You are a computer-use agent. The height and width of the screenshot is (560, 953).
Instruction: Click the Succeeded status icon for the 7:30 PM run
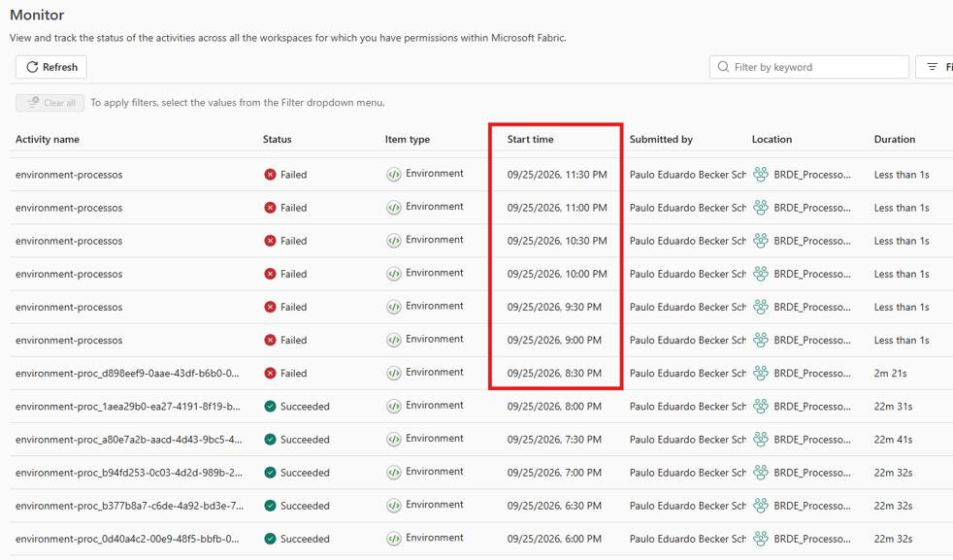271,440
